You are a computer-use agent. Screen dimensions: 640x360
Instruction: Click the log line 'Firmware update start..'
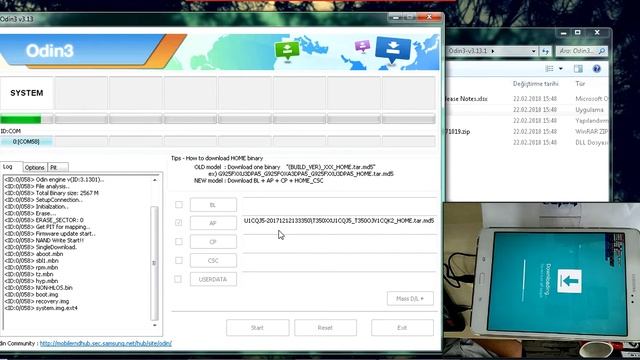pyautogui.click(x=50, y=233)
